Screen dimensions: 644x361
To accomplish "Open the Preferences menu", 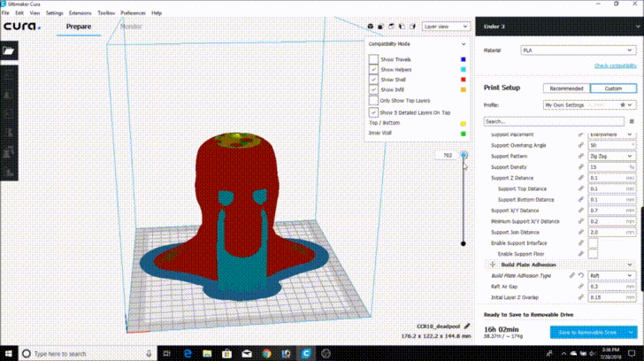I will click(x=133, y=13).
